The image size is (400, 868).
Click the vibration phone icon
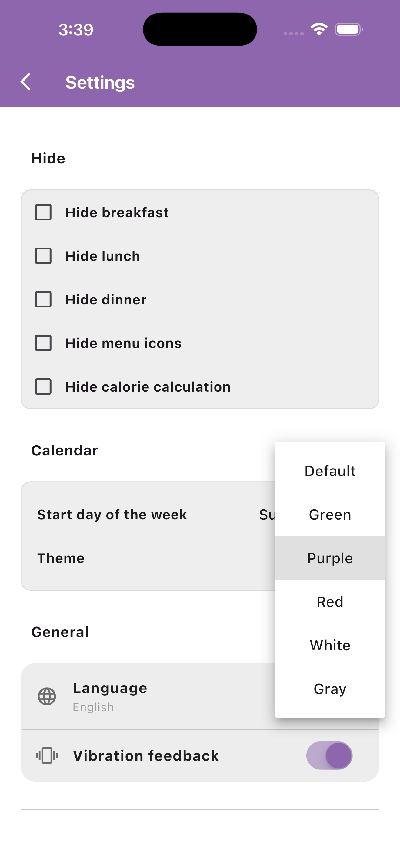click(47, 755)
